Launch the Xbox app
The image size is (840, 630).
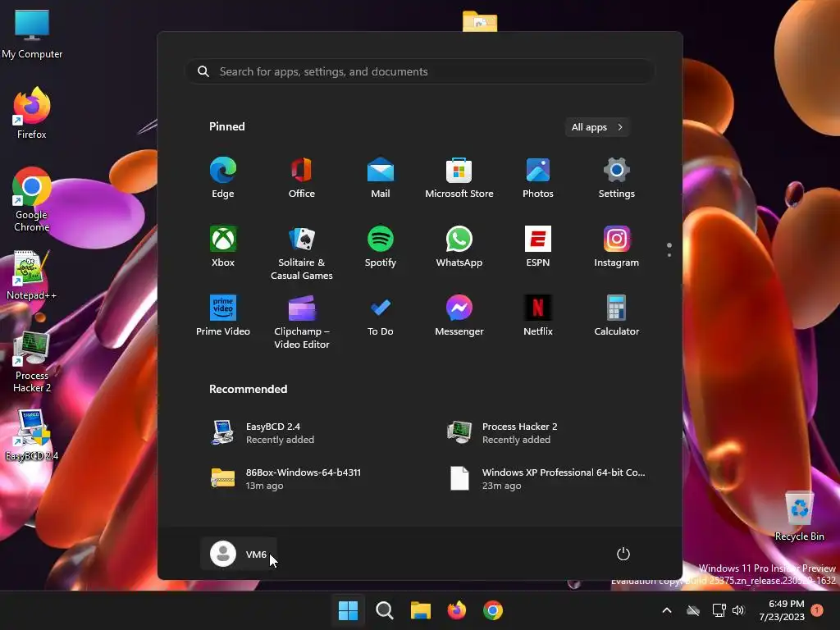(x=223, y=247)
